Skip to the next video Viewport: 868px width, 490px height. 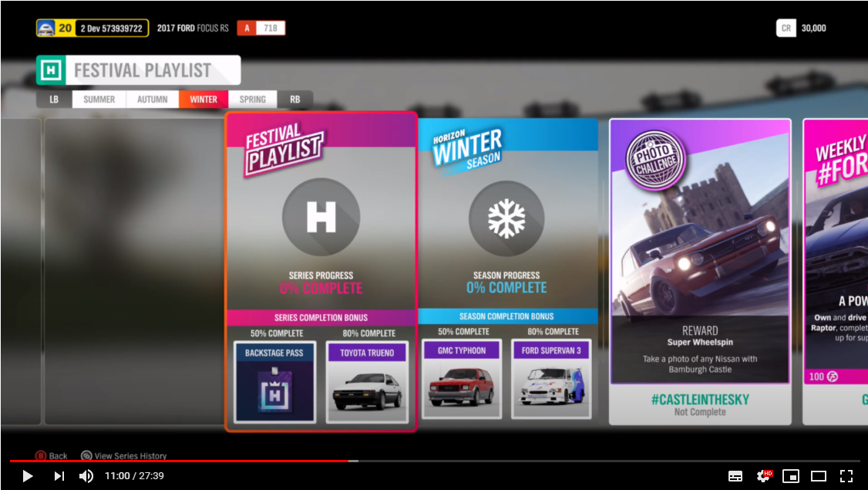[x=59, y=475]
